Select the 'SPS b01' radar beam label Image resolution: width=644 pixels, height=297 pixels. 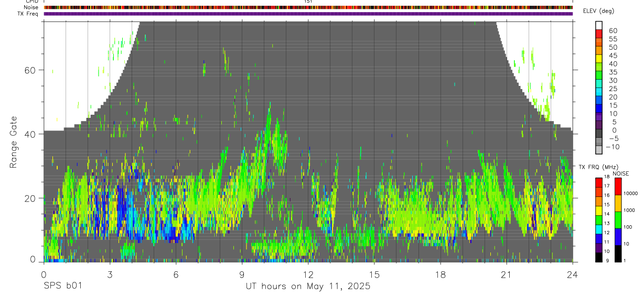tap(62, 287)
